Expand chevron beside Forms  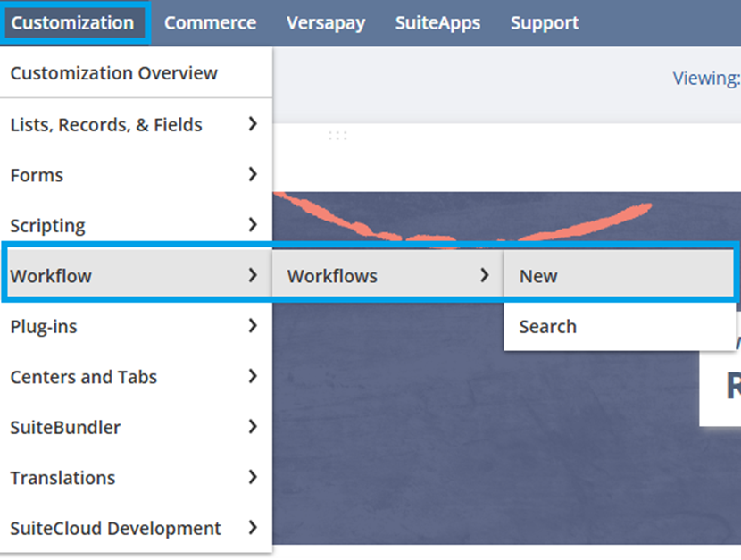[x=253, y=174]
